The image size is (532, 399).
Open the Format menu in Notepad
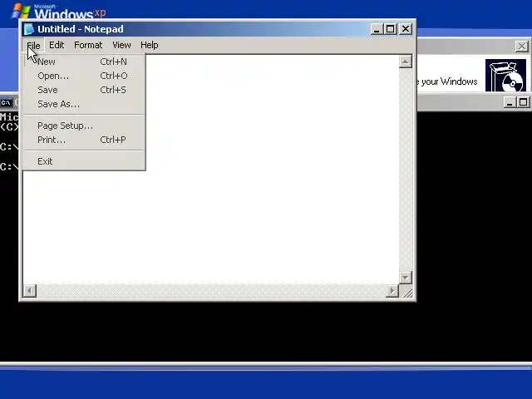[88, 45]
